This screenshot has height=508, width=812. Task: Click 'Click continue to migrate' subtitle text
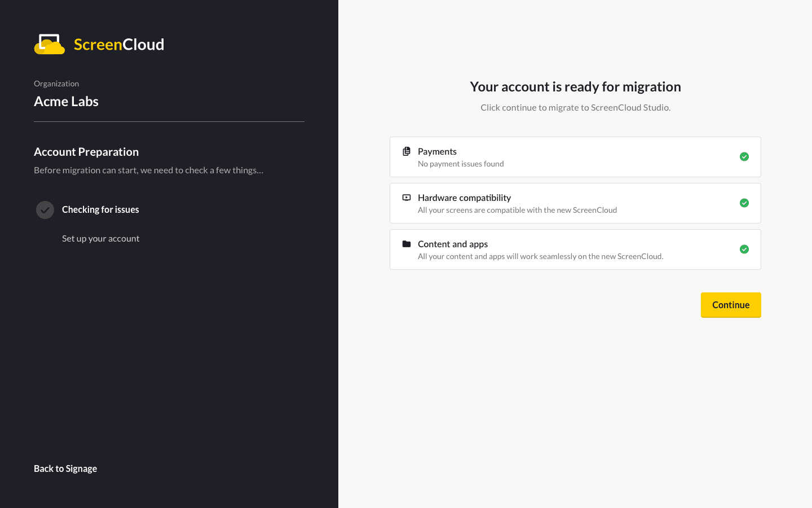pyautogui.click(x=575, y=107)
